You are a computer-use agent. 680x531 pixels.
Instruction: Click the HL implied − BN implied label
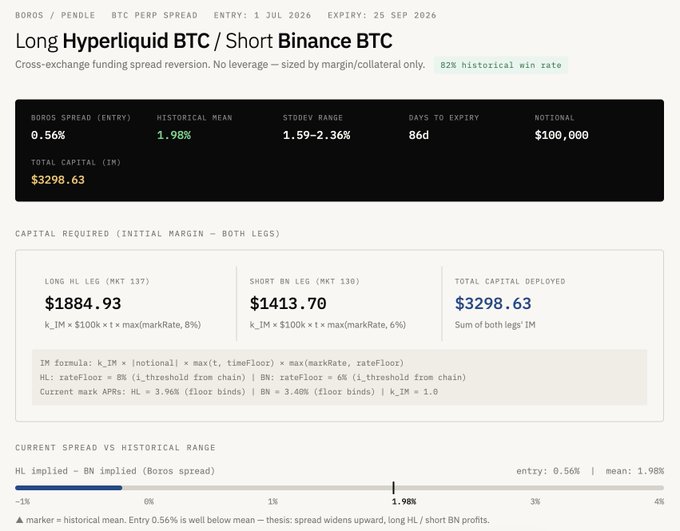point(115,471)
